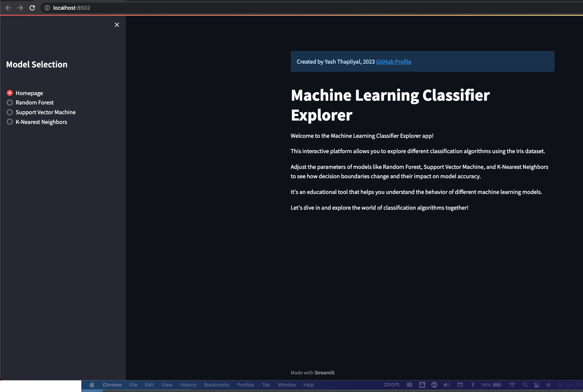583x392 pixels.
Task: Open the Google Drive menu bar icon
Action: pos(422,385)
